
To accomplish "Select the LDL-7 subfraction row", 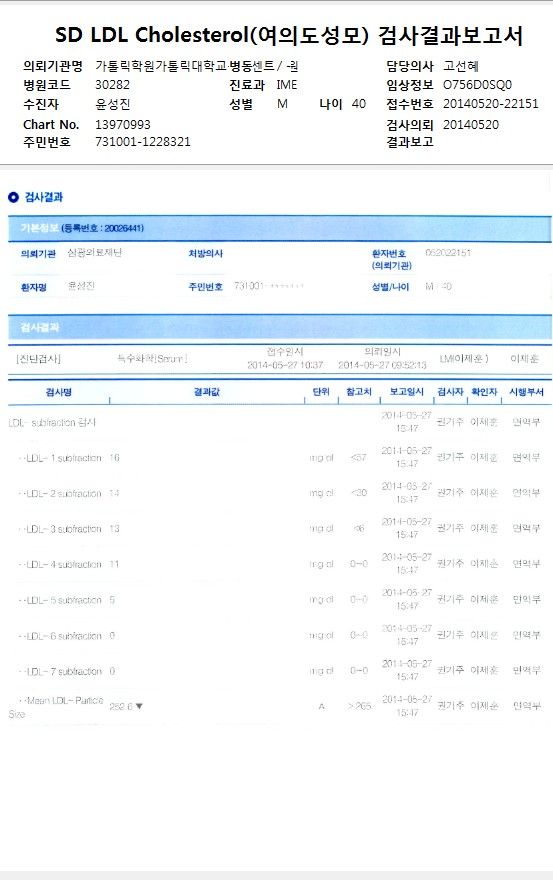I will tap(280, 671).
